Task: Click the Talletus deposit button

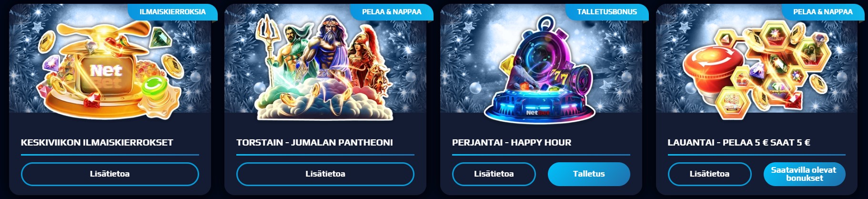Action: pos(589,174)
